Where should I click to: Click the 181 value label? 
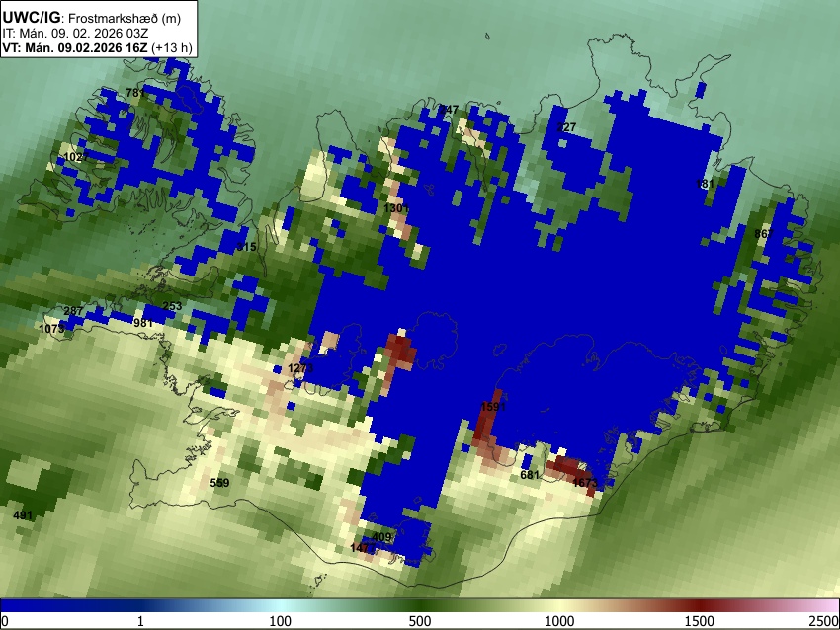click(705, 184)
